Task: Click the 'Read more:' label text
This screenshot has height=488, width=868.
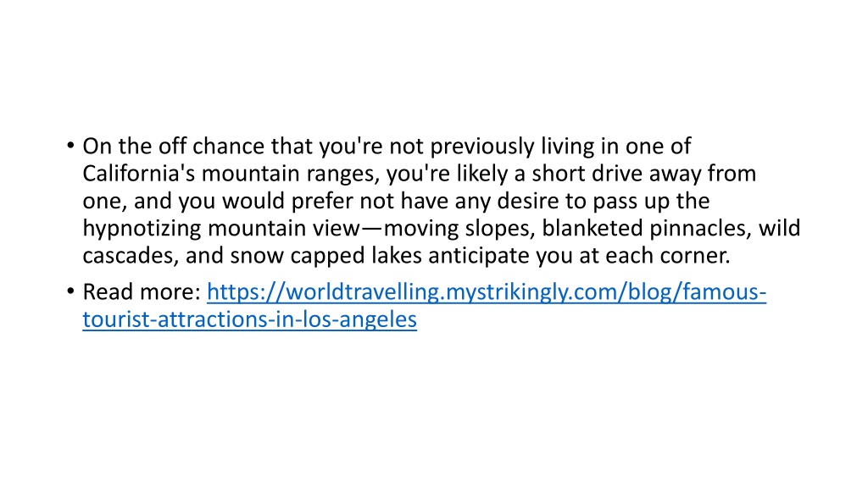Action: (142, 292)
